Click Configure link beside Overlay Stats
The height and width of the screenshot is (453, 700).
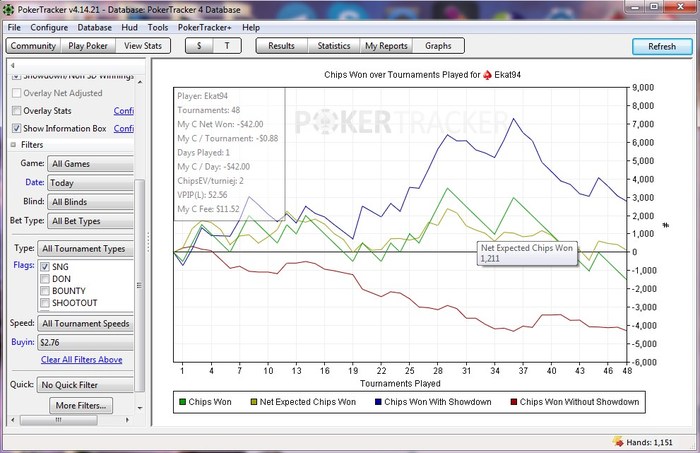click(x=124, y=111)
